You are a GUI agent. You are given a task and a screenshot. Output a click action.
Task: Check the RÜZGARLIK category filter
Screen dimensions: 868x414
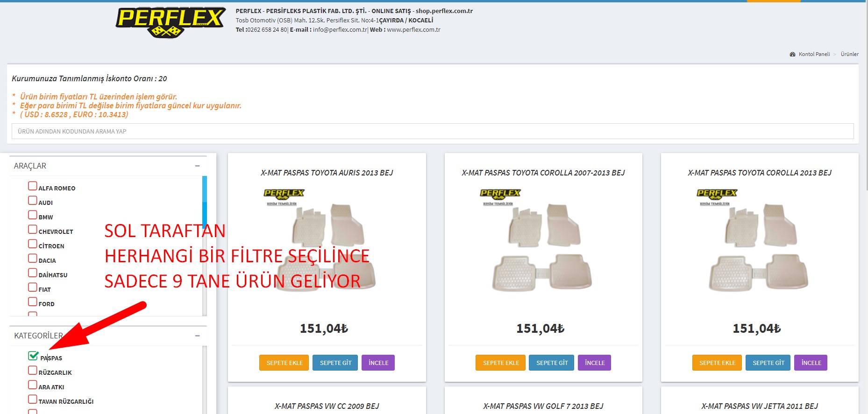33,371
